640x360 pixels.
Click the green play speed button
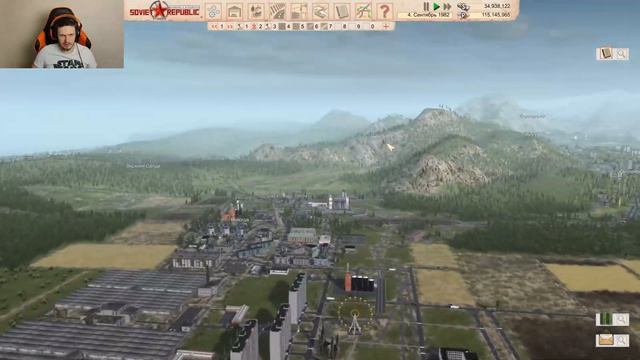pyautogui.click(x=436, y=6)
